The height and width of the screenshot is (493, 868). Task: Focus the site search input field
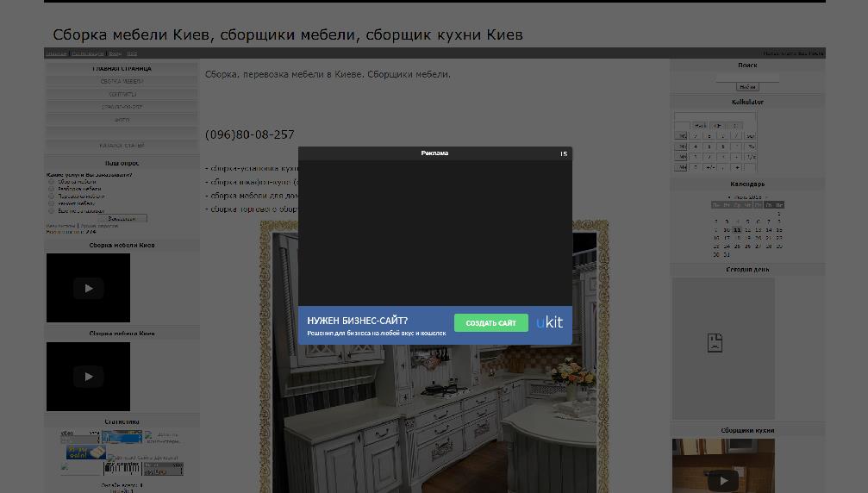747,78
